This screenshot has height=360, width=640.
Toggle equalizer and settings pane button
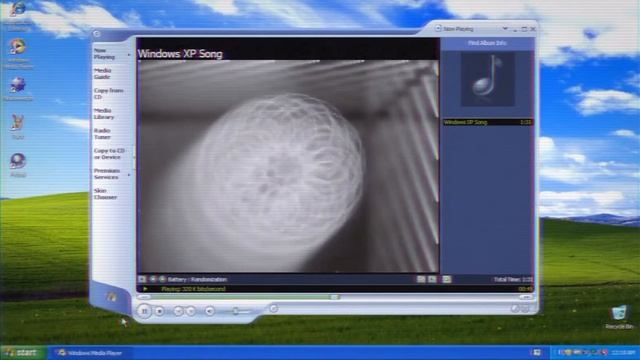tap(421, 279)
